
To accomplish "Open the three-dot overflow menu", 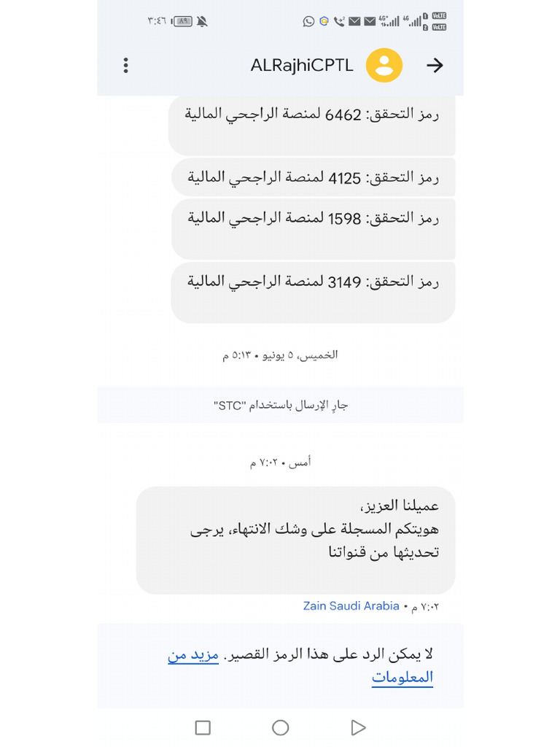I will (x=125, y=66).
